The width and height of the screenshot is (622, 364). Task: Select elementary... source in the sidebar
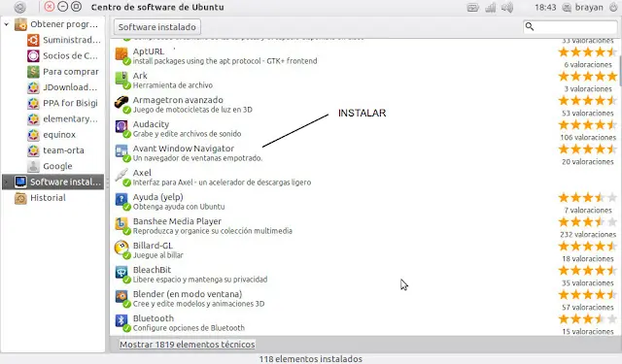click(x=70, y=118)
